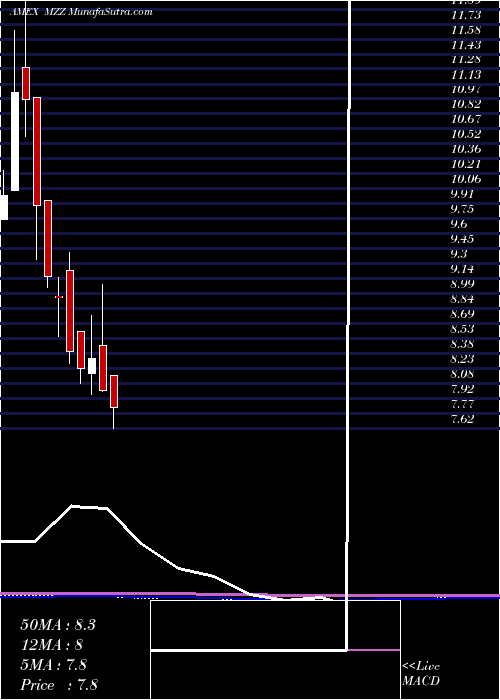Click the 7.62 price axis label
500x700 pixels.
point(462,419)
